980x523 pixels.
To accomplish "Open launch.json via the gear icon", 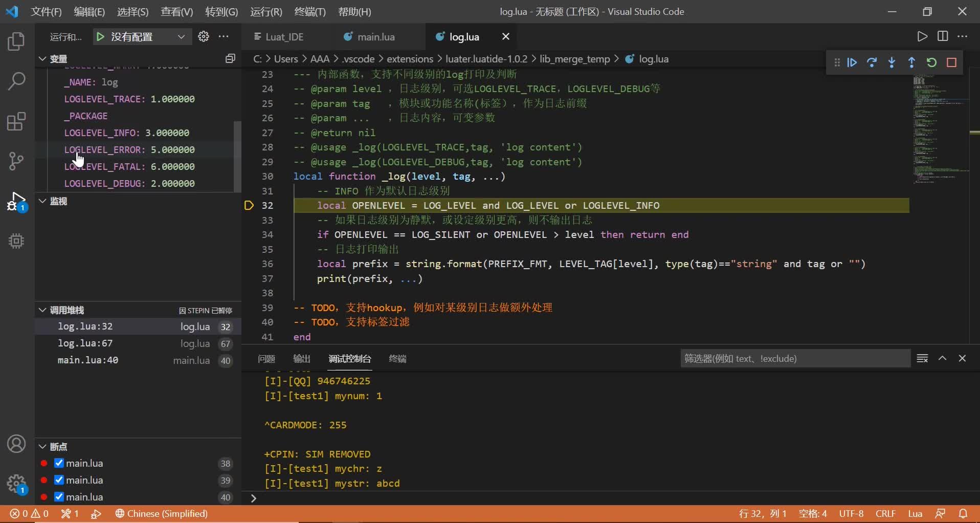I will click(x=204, y=36).
